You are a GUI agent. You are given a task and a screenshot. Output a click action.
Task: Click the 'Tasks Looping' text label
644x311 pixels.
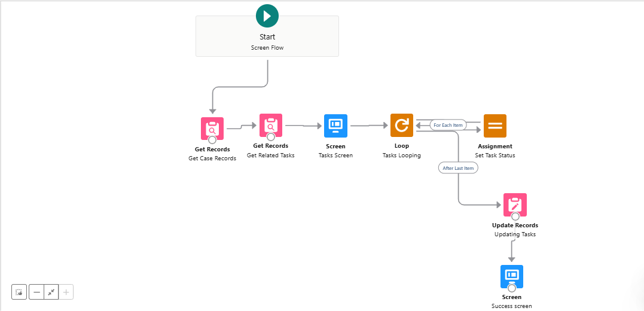point(402,155)
